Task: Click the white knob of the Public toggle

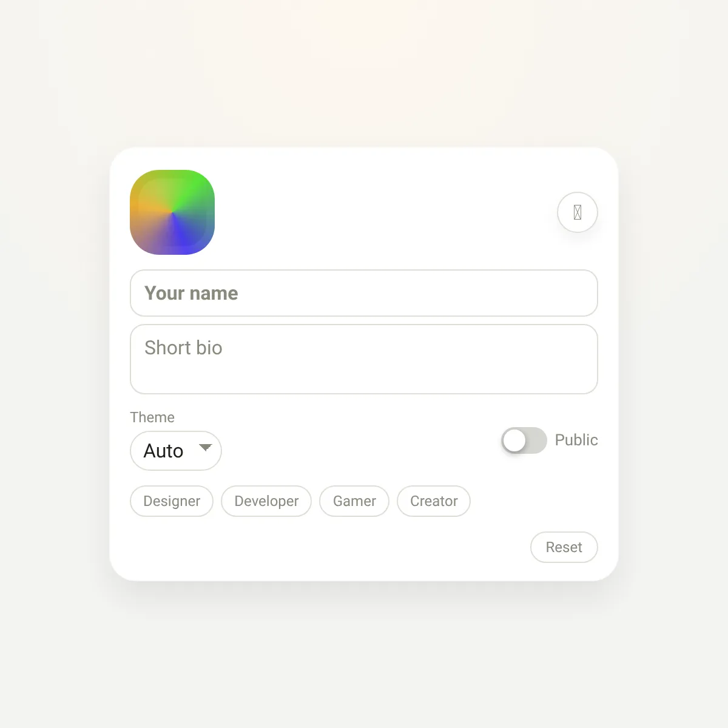Action: click(514, 440)
